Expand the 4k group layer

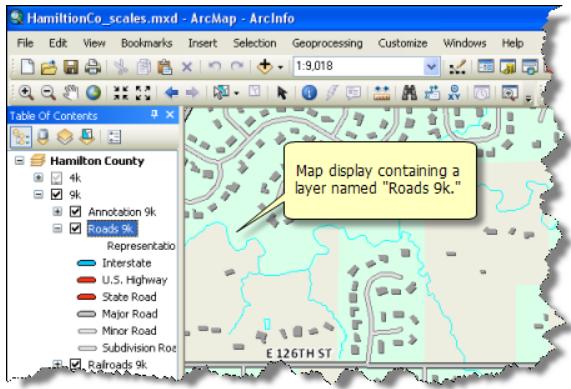(x=38, y=177)
